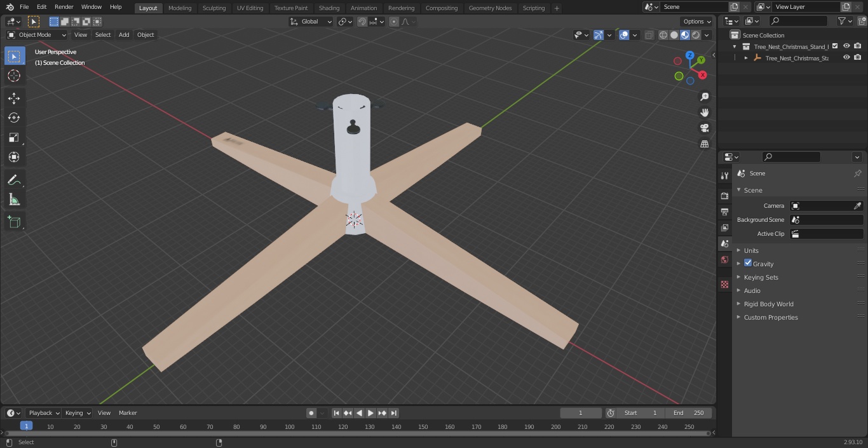
Task: Click the End frame value field
Action: coord(689,413)
